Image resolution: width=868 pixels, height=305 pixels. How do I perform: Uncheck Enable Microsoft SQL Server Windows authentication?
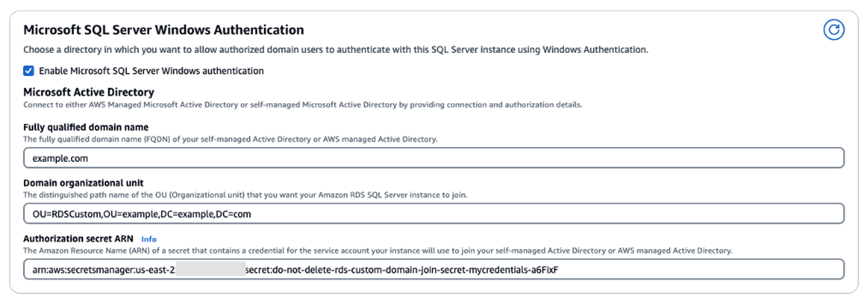pyautogui.click(x=29, y=71)
